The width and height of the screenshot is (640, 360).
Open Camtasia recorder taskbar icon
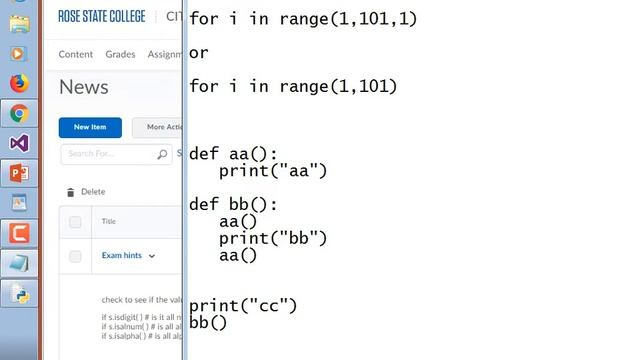(19, 233)
